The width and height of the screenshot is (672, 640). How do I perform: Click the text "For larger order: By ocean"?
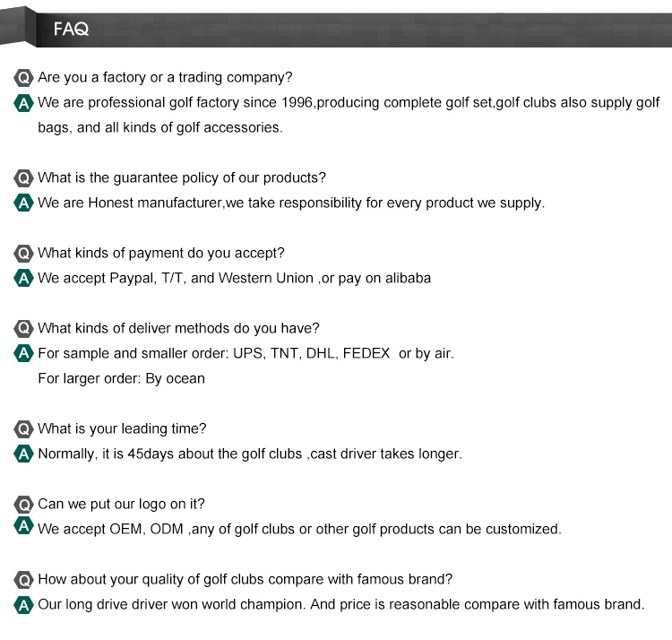coord(121,378)
